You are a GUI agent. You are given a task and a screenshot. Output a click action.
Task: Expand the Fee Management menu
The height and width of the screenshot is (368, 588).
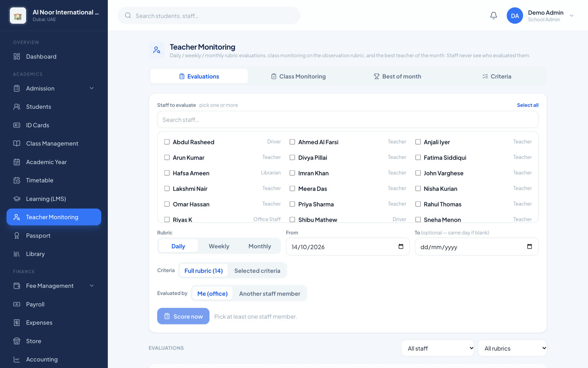click(x=54, y=286)
